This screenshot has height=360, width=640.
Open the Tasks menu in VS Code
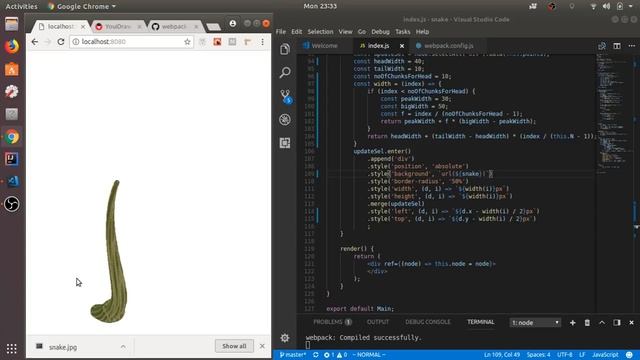point(402,31)
